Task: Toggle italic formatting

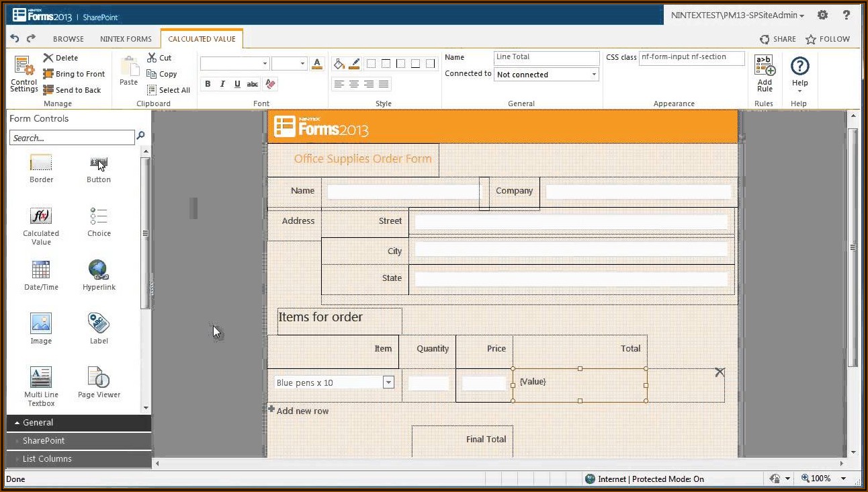Action: pos(222,84)
